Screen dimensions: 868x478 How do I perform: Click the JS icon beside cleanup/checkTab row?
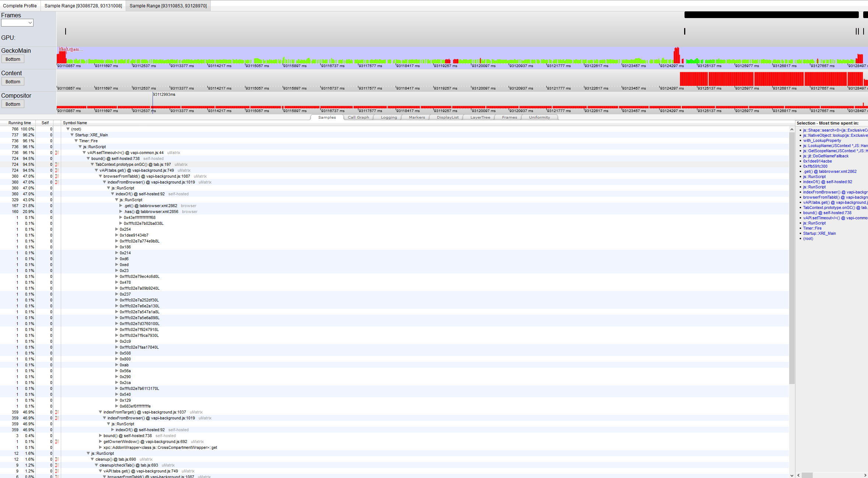pyautogui.click(x=57, y=465)
